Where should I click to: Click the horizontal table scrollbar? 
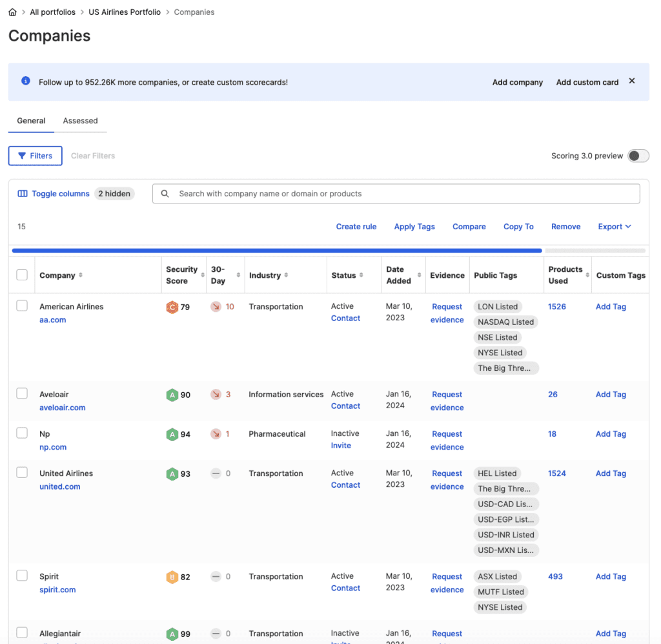click(x=277, y=251)
